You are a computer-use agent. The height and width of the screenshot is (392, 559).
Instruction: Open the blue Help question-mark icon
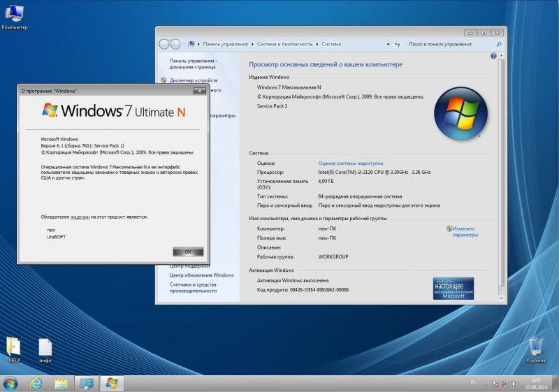tap(493, 56)
